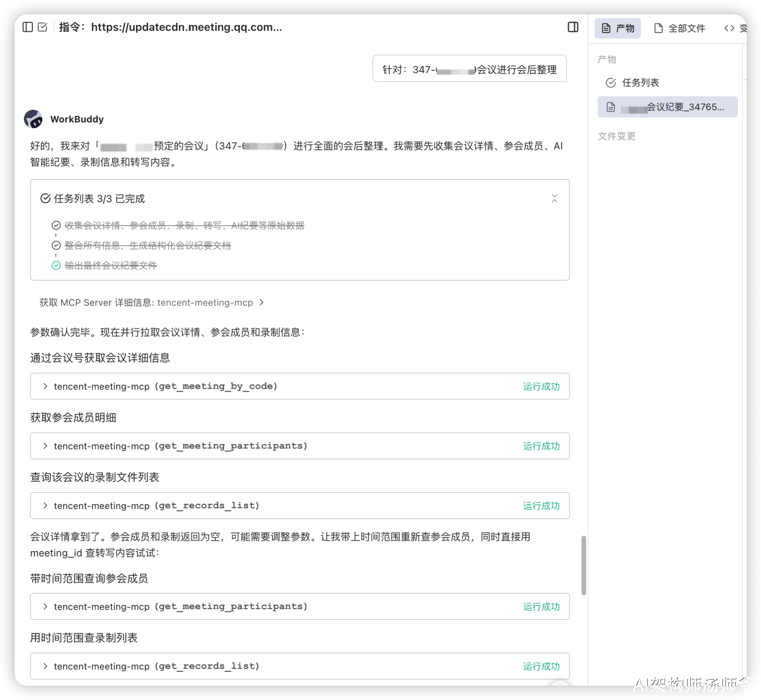The width and height of the screenshot is (761, 700).
Task: Click the 指令 title with meeting URL
Action: click(171, 27)
